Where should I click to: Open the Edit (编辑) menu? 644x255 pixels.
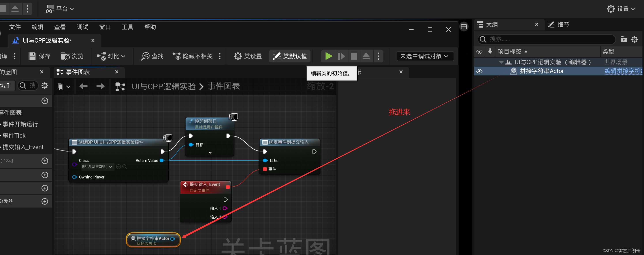38,27
